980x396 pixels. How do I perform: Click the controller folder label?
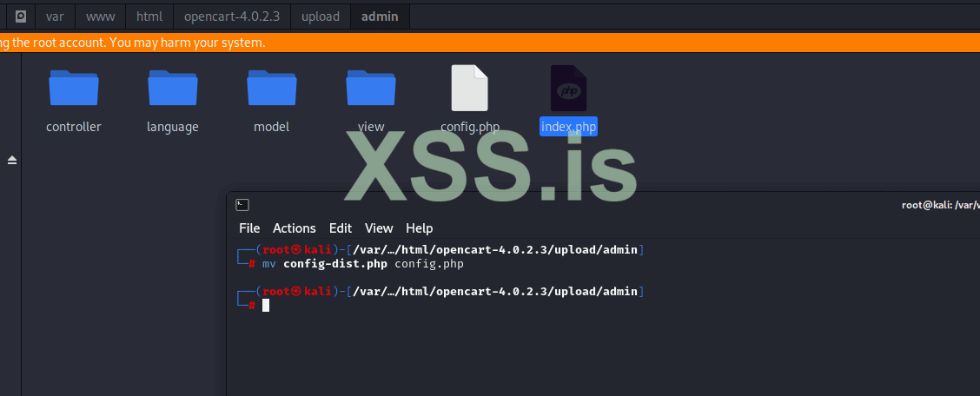pos(74,127)
